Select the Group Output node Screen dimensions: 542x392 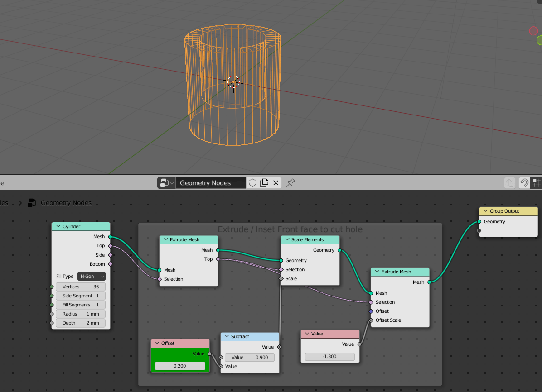508,211
